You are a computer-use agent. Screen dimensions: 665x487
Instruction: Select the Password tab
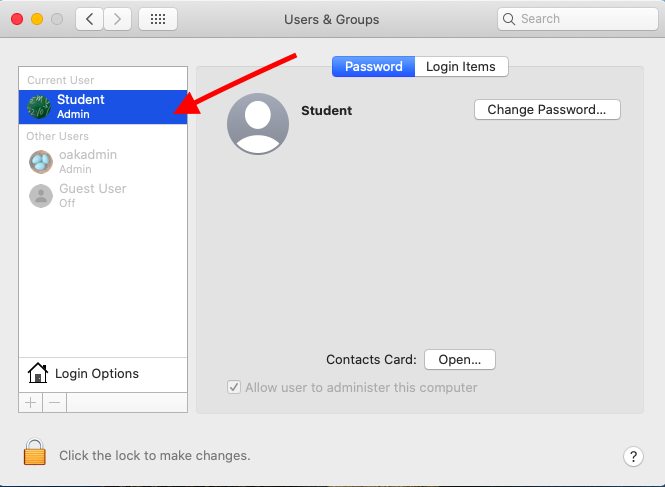click(x=373, y=67)
